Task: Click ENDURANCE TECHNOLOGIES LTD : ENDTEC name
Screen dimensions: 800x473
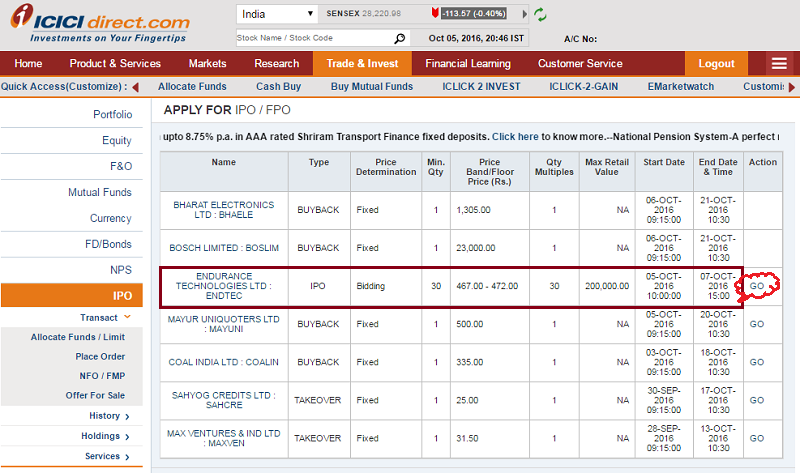Action: click(x=224, y=286)
